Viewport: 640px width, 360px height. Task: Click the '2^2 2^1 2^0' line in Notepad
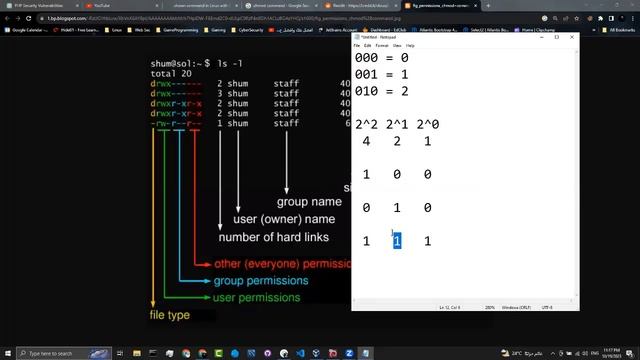397,124
